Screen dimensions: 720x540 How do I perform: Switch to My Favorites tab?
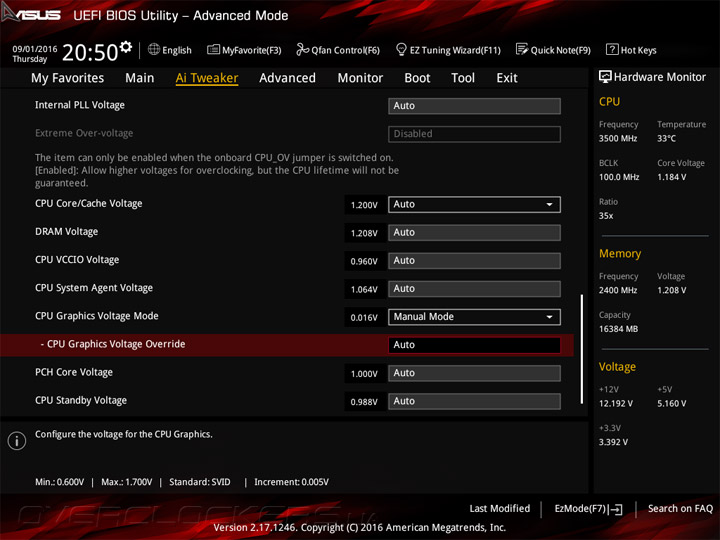[x=68, y=78]
